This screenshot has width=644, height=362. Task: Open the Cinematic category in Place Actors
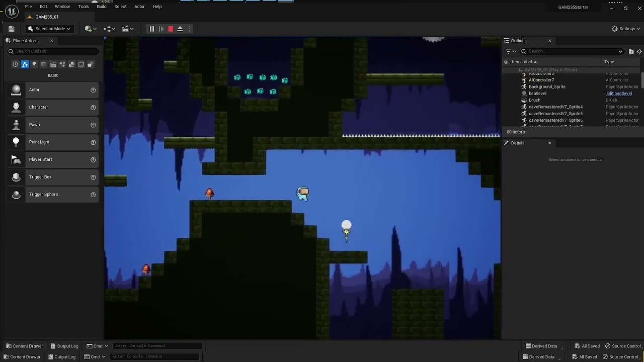tap(52, 64)
